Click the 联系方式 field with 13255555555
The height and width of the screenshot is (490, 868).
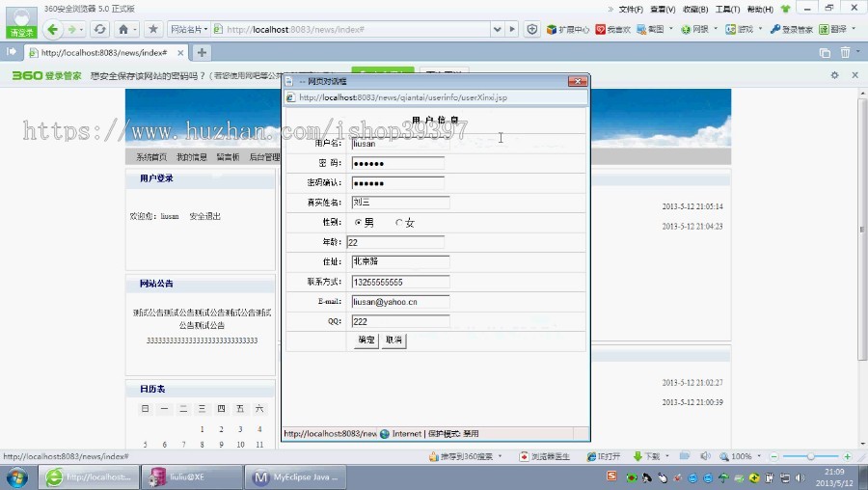tap(399, 282)
